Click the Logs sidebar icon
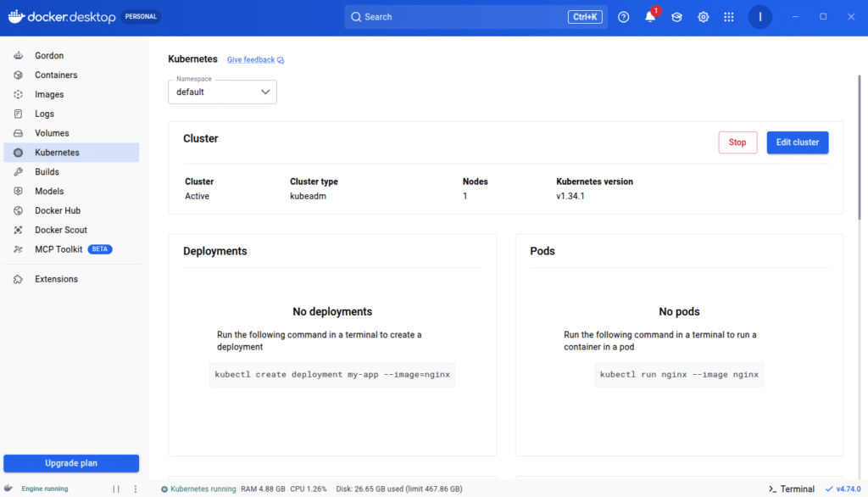 [x=19, y=114]
